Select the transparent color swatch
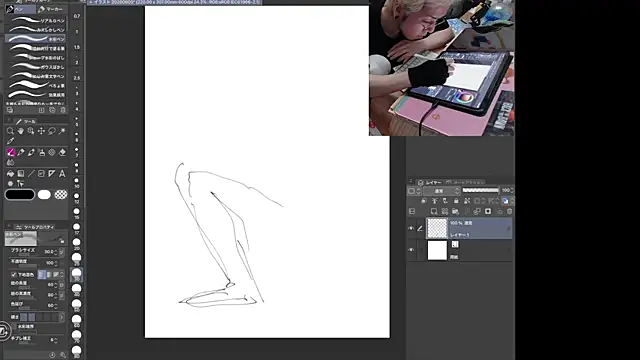The width and height of the screenshot is (640, 360). 61,195
